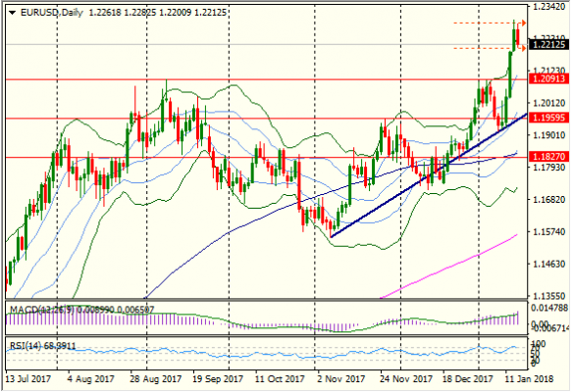Click the 2 Nov 2017 date label
573x392 pixels.
[340, 379]
